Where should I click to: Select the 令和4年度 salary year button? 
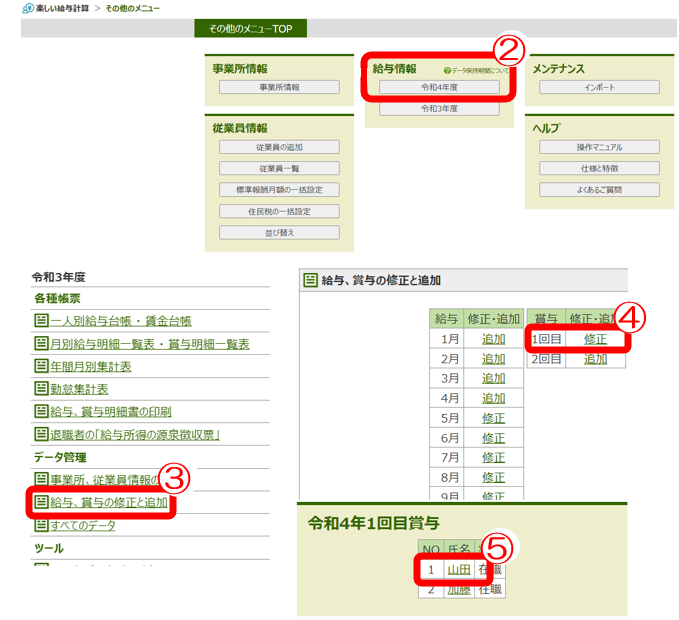pos(438,88)
